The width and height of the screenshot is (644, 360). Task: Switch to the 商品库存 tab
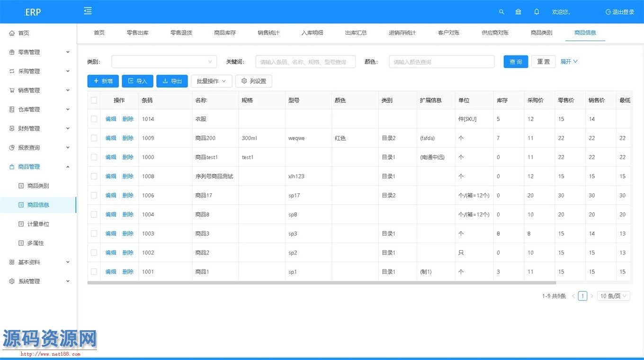tap(225, 33)
